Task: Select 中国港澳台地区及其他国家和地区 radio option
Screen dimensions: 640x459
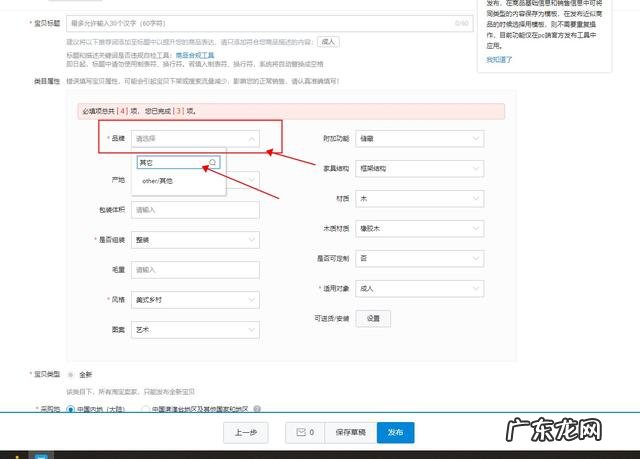Action: pyautogui.click(x=145, y=408)
